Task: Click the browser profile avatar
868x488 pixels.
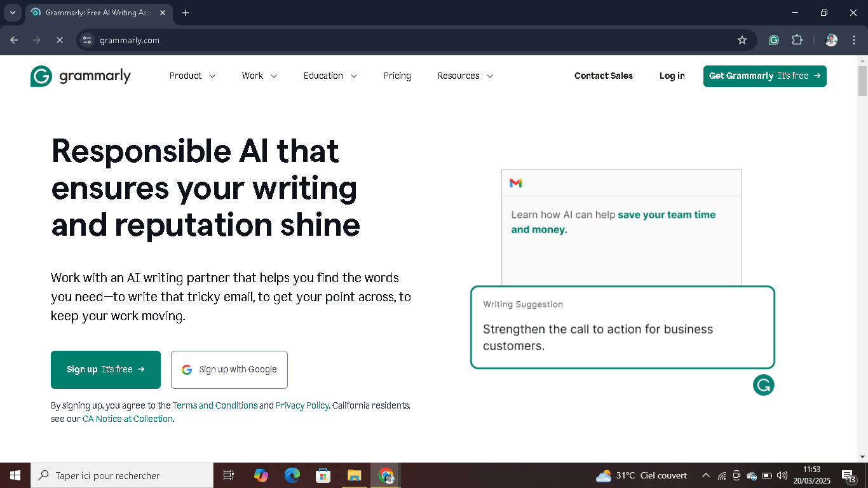Action: click(x=831, y=39)
